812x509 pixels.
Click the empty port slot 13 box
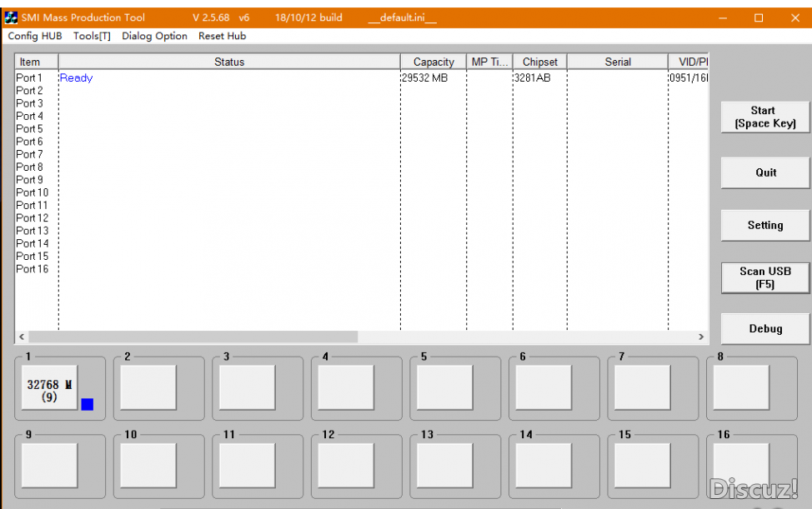click(x=445, y=466)
